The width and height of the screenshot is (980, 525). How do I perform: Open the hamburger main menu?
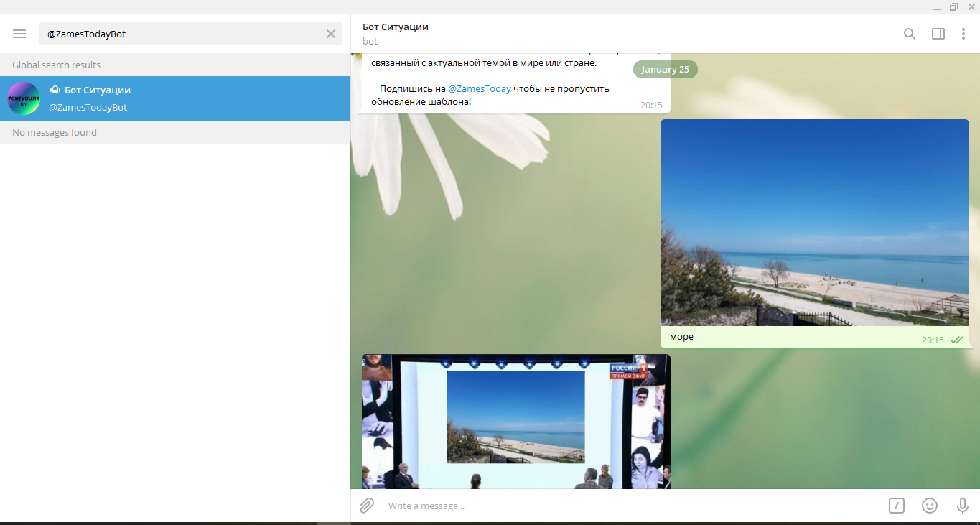click(x=19, y=34)
